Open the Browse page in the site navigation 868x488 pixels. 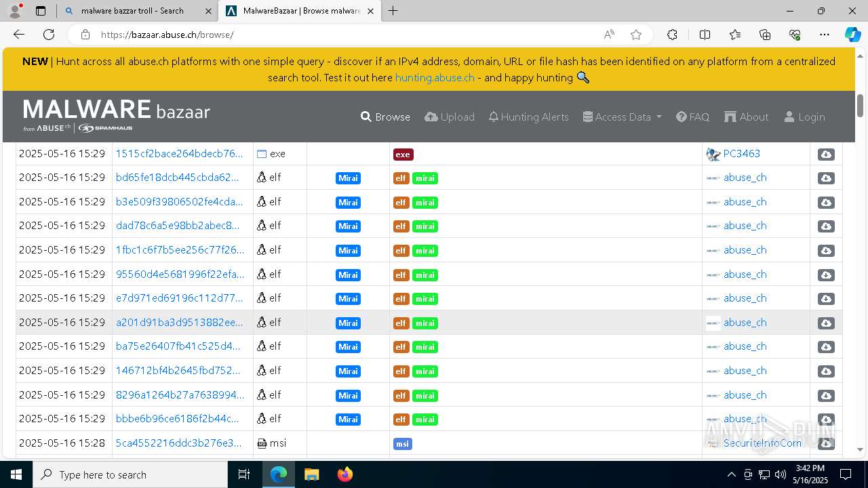click(x=385, y=117)
